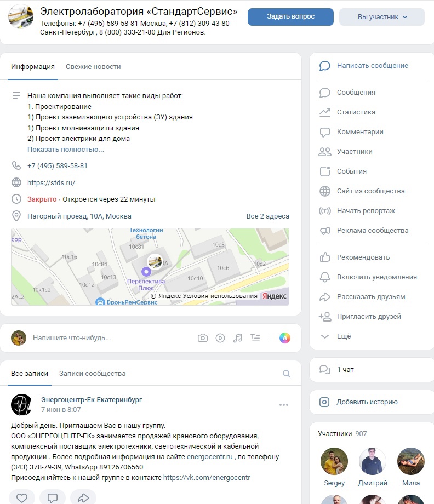Click the video play icon in composer
This screenshot has width=434, height=504.
(220, 338)
